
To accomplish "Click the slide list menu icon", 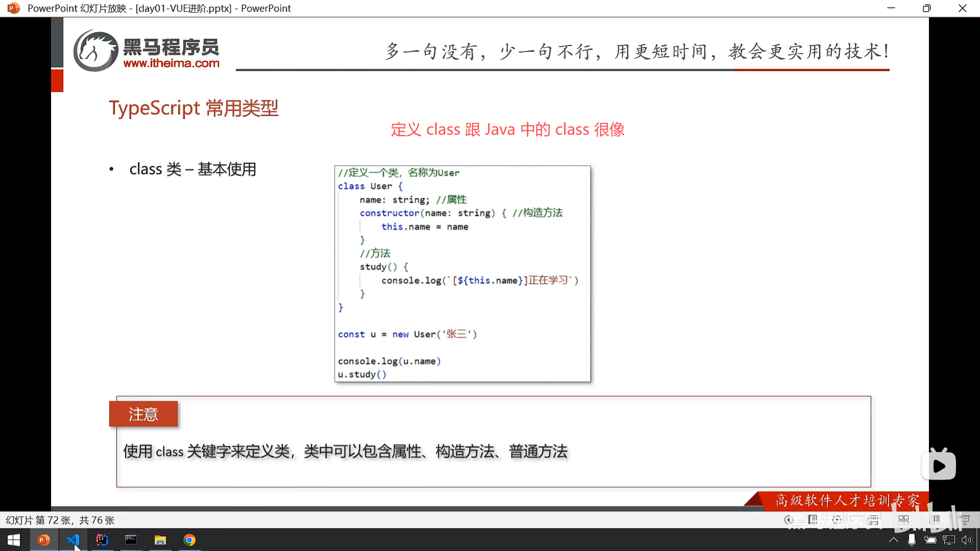I will (813, 520).
